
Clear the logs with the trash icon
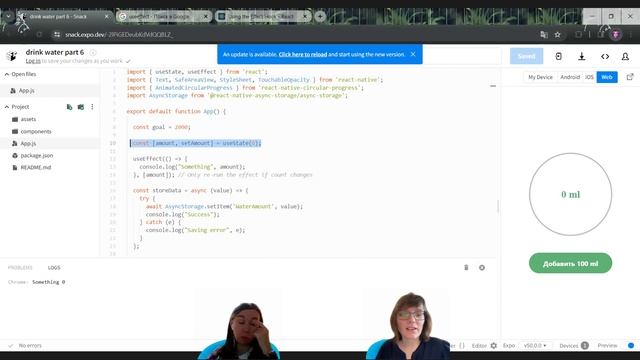point(466,268)
